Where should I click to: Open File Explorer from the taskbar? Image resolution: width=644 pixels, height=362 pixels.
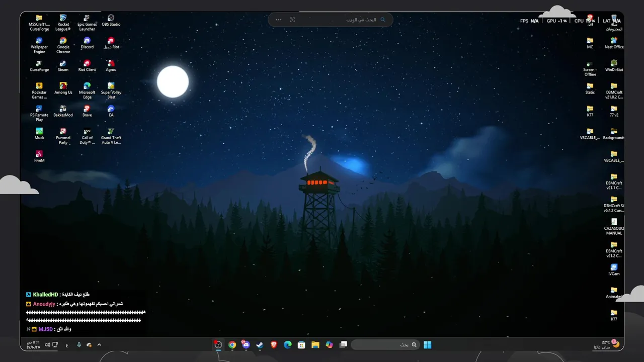[315, 345]
